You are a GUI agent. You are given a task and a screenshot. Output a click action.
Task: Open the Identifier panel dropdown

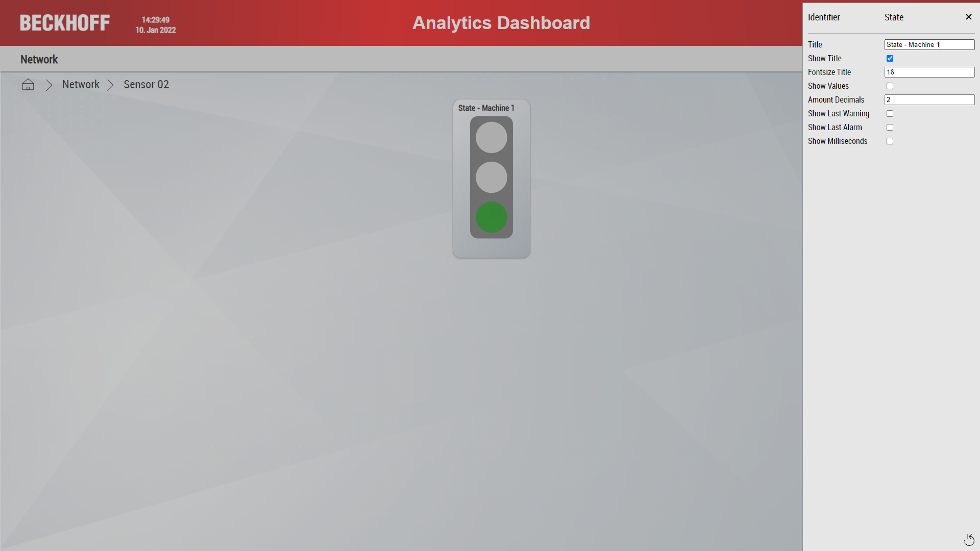coord(895,17)
